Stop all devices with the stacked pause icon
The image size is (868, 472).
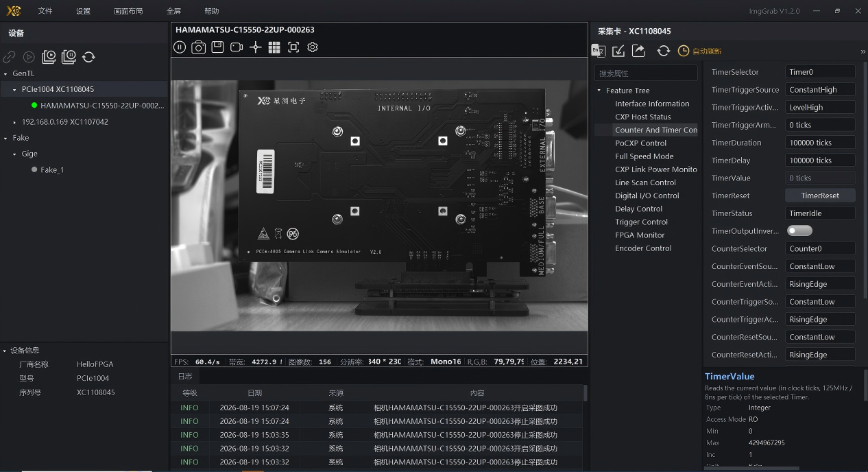coord(69,58)
